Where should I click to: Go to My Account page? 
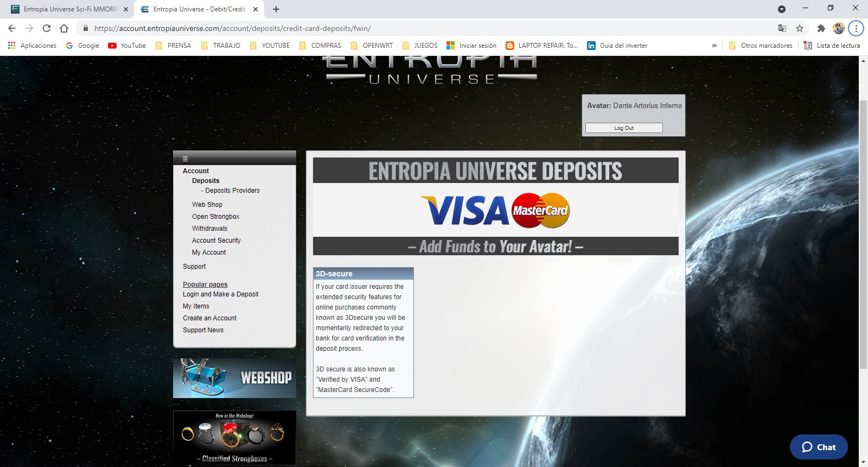point(209,253)
